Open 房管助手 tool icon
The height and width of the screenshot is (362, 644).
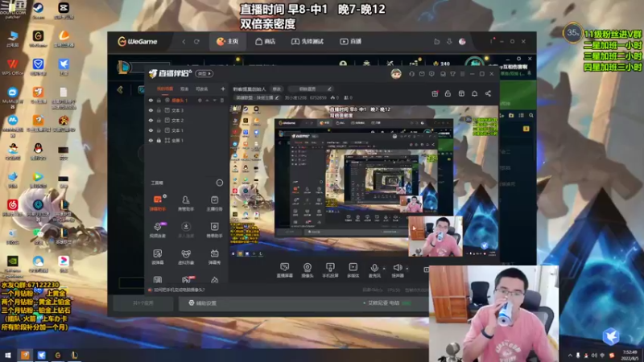186,203
